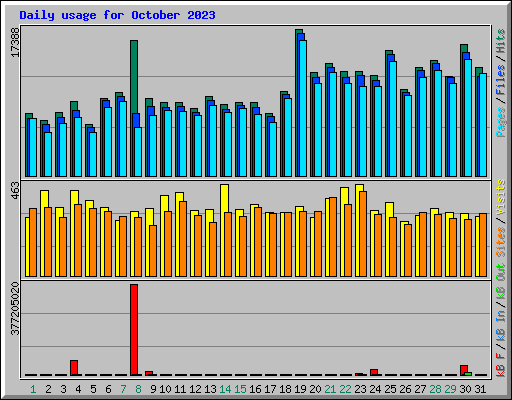Click the 'kB F' legend label
The width and height of the screenshot is (512, 400).
point(501,365)
